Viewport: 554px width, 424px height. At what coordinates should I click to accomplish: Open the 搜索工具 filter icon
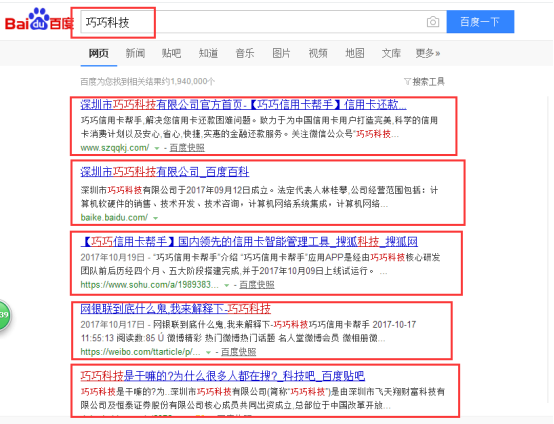(x=407, y=82)
